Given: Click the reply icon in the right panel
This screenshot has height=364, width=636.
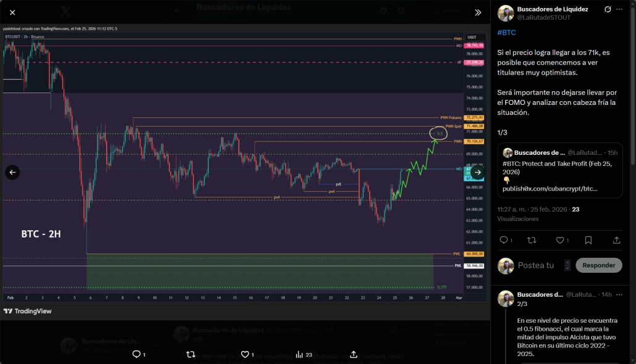Looking at the screenshot, I should (504, 240).
